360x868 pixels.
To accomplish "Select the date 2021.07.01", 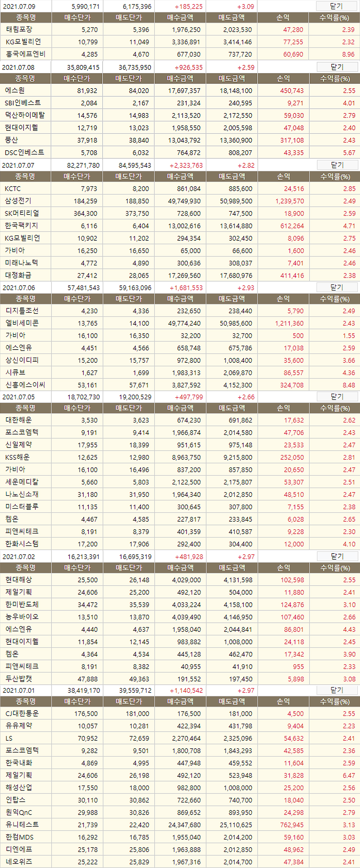I will (19, 690).
